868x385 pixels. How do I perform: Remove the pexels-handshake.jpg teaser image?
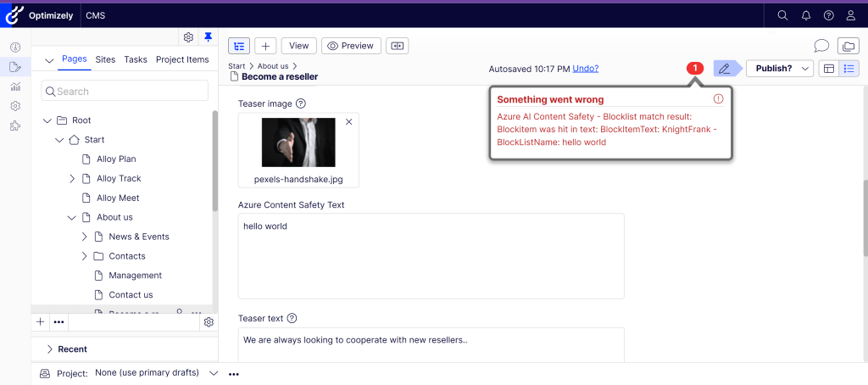click(x=349, y=122)
